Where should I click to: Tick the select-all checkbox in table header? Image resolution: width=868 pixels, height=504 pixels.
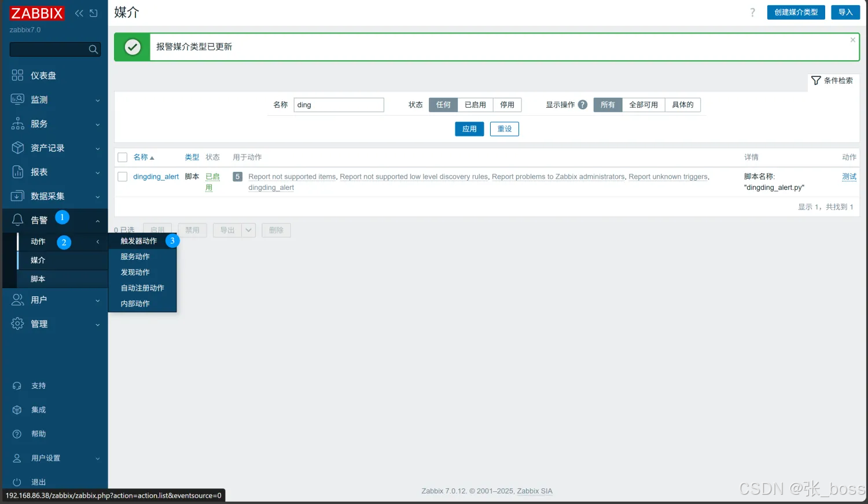tap(123, 157)
